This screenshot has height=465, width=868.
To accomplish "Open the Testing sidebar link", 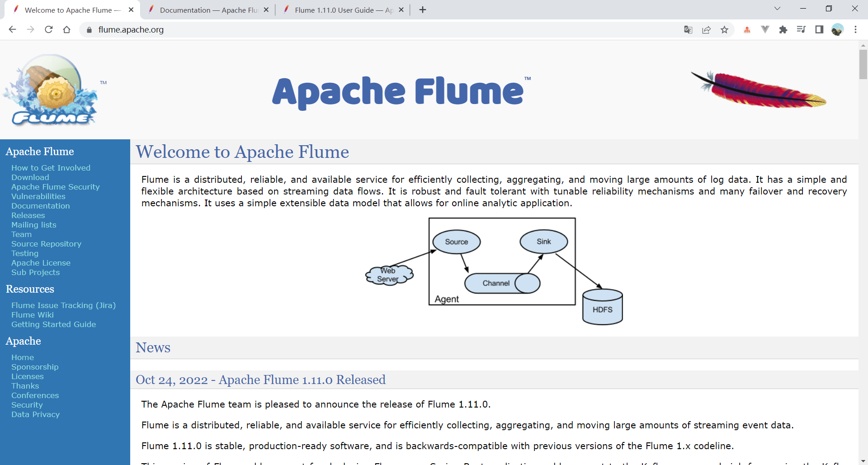I will (x=25, y=253).
